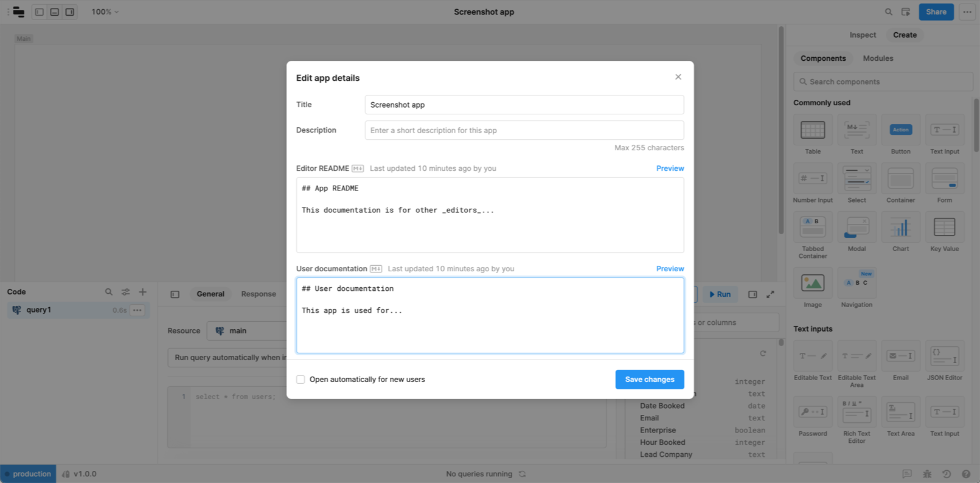
Task: Switch to the General query tab
Action: pos(210,294)
